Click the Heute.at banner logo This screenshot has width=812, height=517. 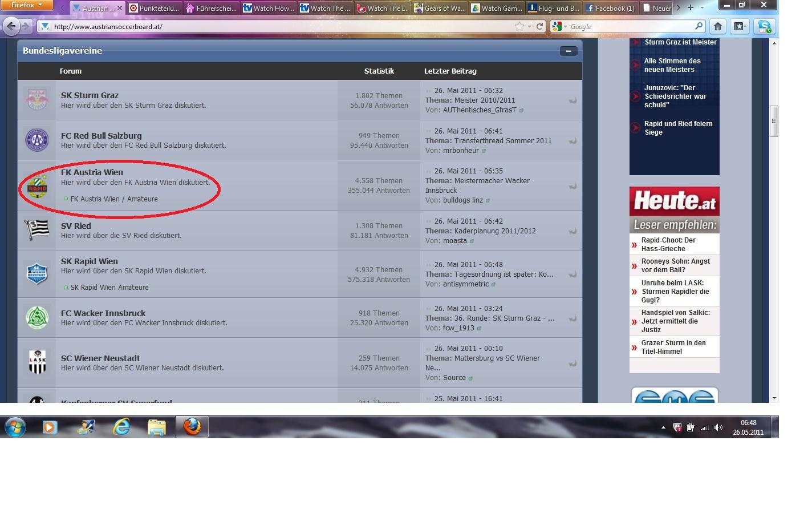click(674, 201)
